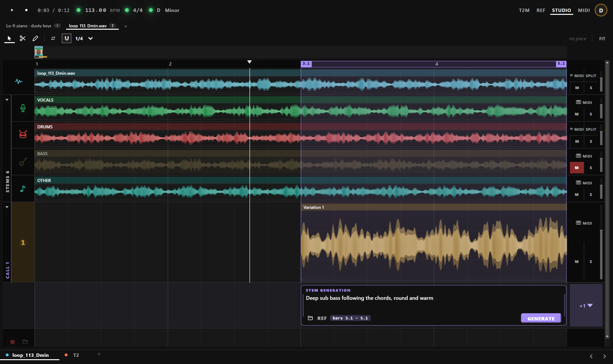The width and height of the screenshot is (613, 364).
Task: Solo the DRUMS track
Action: 591,141
